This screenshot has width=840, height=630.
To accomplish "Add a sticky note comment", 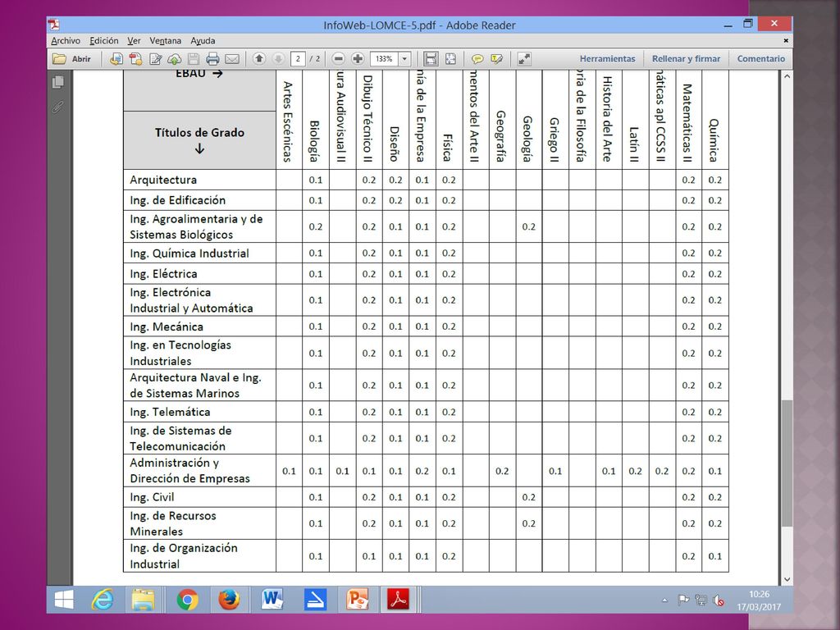I will [x=477, y=59].
